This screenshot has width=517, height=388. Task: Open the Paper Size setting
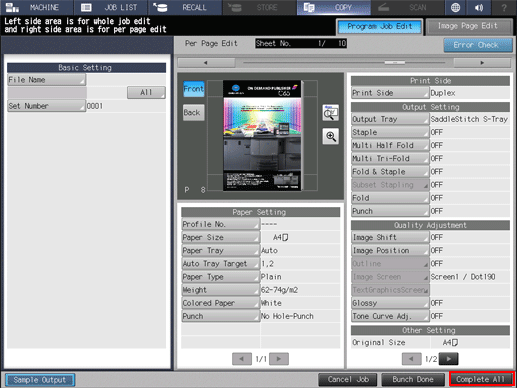point(221,237)
